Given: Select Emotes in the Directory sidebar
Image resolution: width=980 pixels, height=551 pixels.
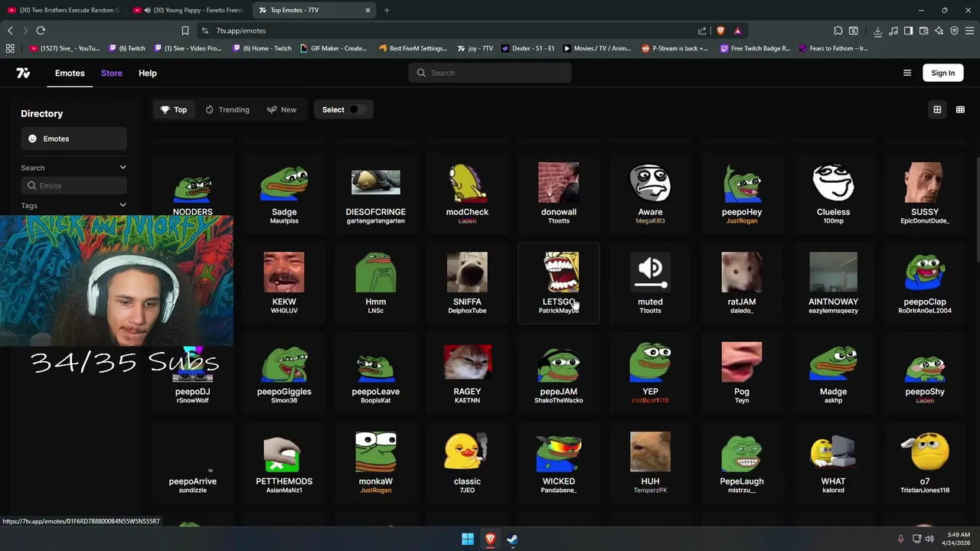Looking at the screenshot, I should (73, 139).
